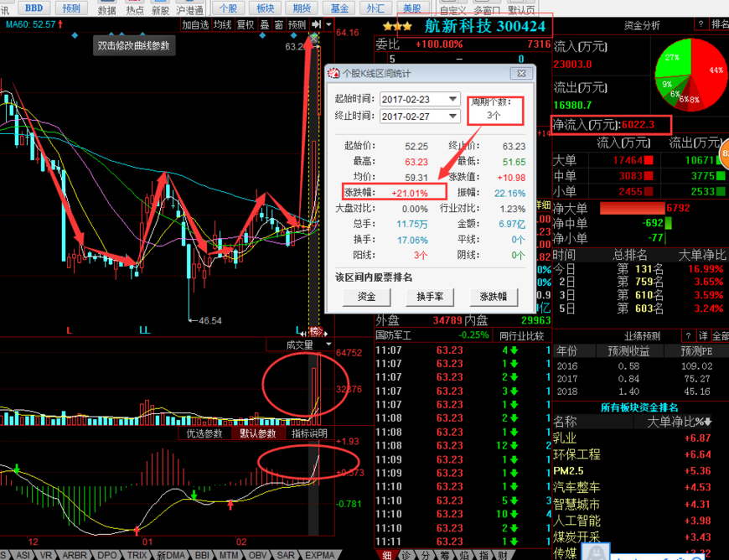The image size is (729, 560).
Task: Open the 起始时间 date dropdown
Action: pos(452,99)
